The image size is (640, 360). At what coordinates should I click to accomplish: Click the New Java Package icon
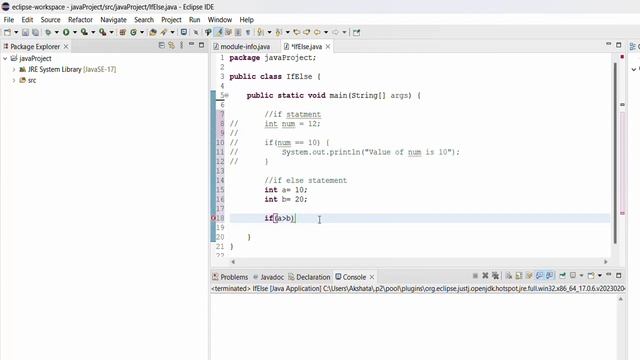[x=122, y=32]
